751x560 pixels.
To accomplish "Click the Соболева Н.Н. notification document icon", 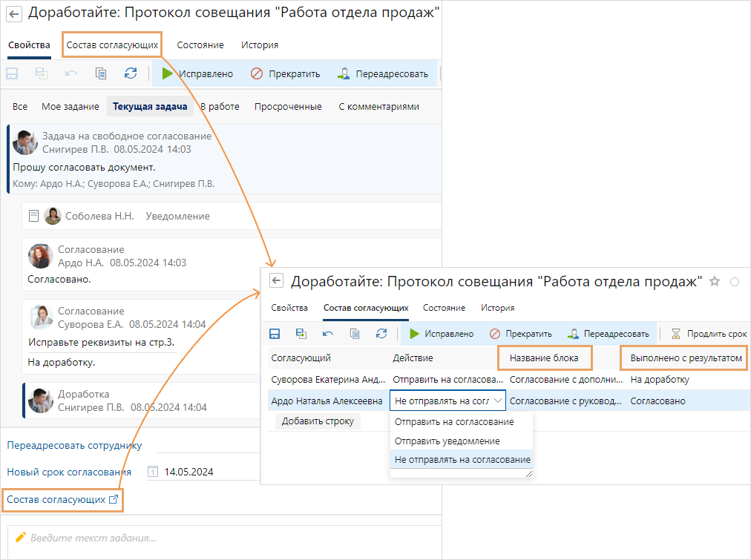I will [x=33, y=216].
